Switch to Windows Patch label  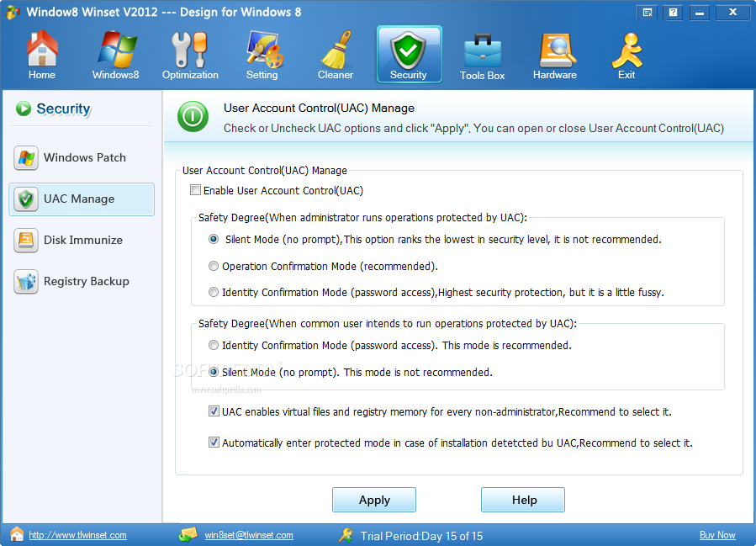[85, 157]
